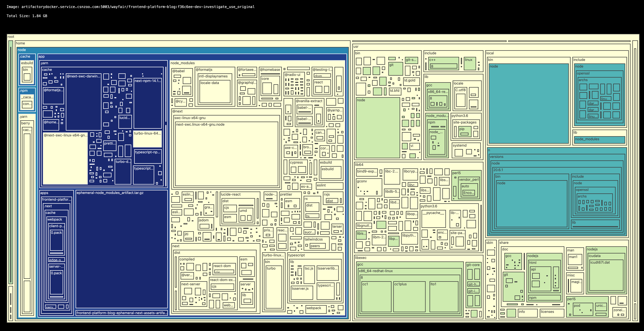This screenshot has width=644, height=331.
Task: Select the vendor_perl label
Action: [469, 179]
